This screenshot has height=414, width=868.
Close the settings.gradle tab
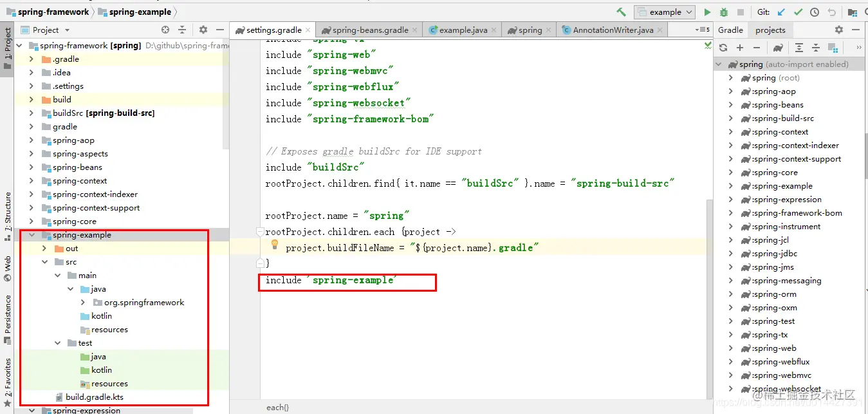pyautogui.click(x=308, y=30)
